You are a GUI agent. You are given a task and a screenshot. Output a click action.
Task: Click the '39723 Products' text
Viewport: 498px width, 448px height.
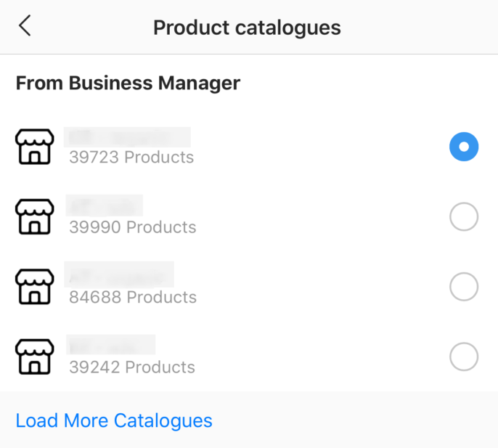click(131, 158)
